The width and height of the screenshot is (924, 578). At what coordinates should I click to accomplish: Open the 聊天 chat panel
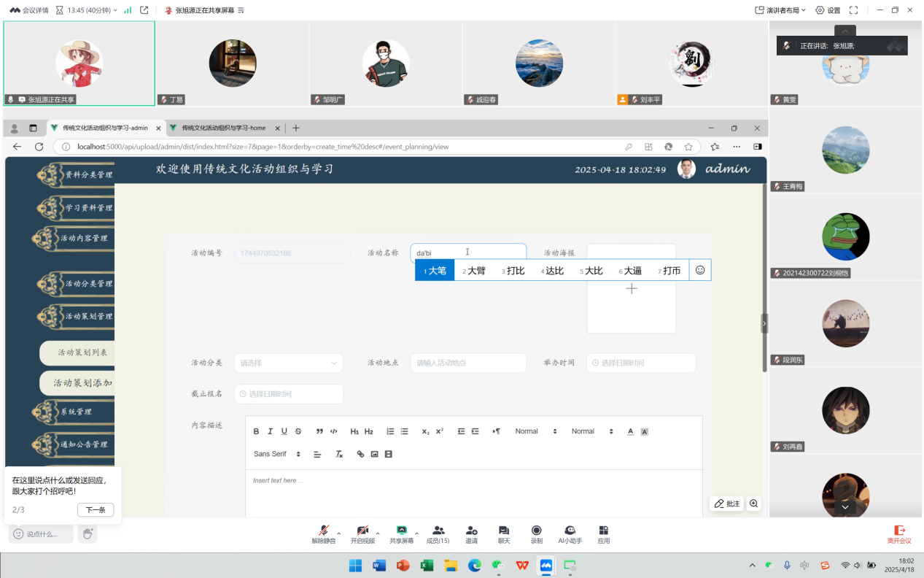503,534
